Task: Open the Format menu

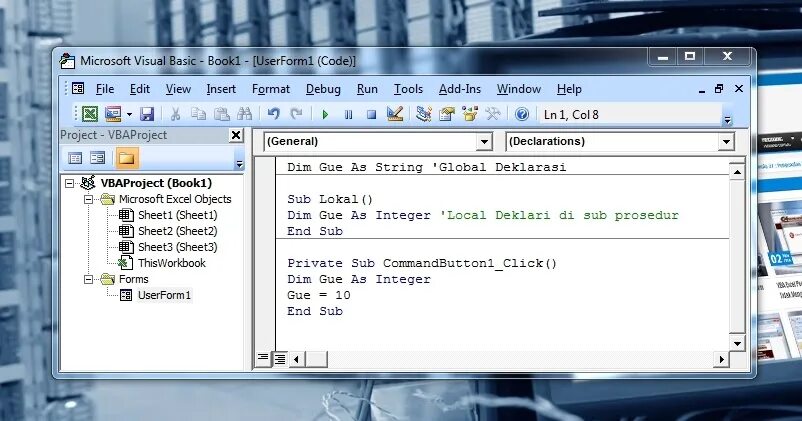Action: click(271, 89)
